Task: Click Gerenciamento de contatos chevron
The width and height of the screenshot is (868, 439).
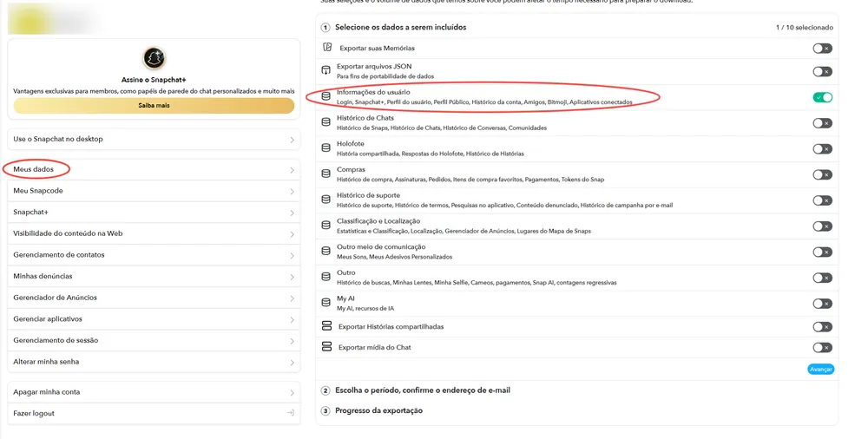Action: (x=292, y=256)
